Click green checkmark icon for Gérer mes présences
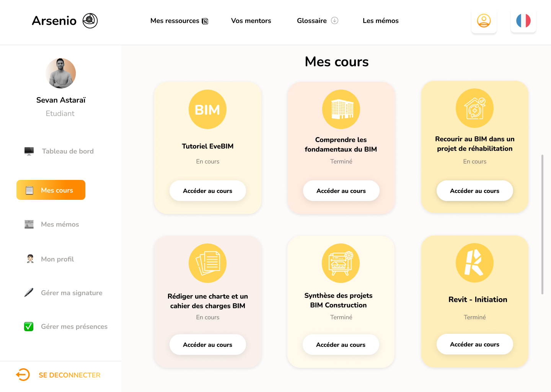 tap(29, 327)
